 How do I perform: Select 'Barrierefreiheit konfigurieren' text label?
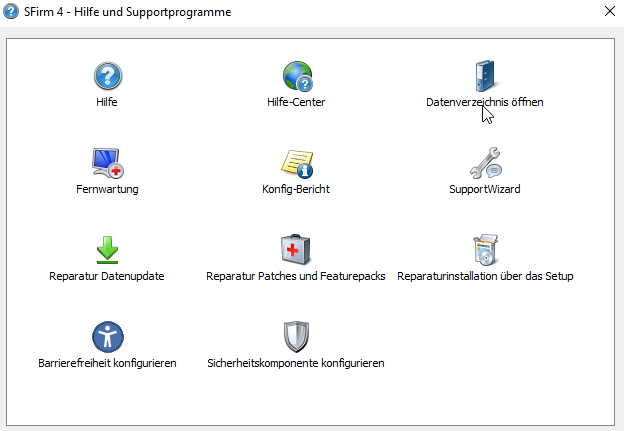pyautogui.click(x=107, y=363)
